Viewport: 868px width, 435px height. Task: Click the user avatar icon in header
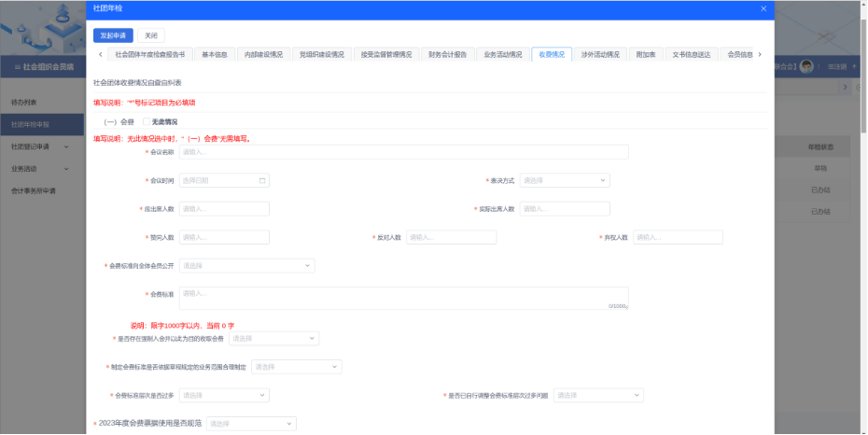[807, 66]
